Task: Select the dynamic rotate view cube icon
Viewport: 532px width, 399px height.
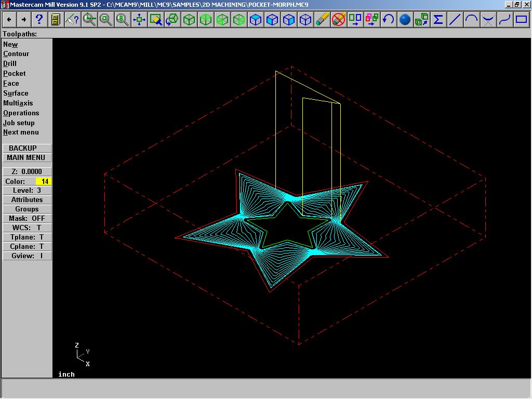Action: (x=172, y=20)
